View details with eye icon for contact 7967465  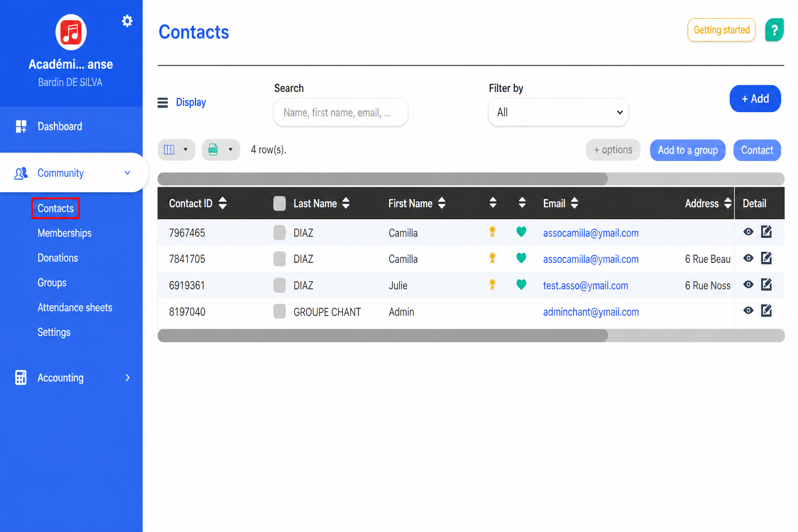pos(748,232)
